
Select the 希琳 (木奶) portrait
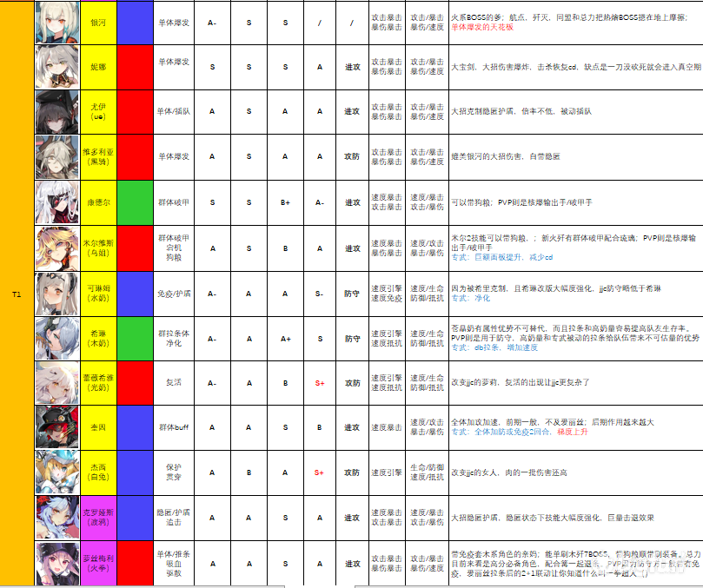(57, 339)
